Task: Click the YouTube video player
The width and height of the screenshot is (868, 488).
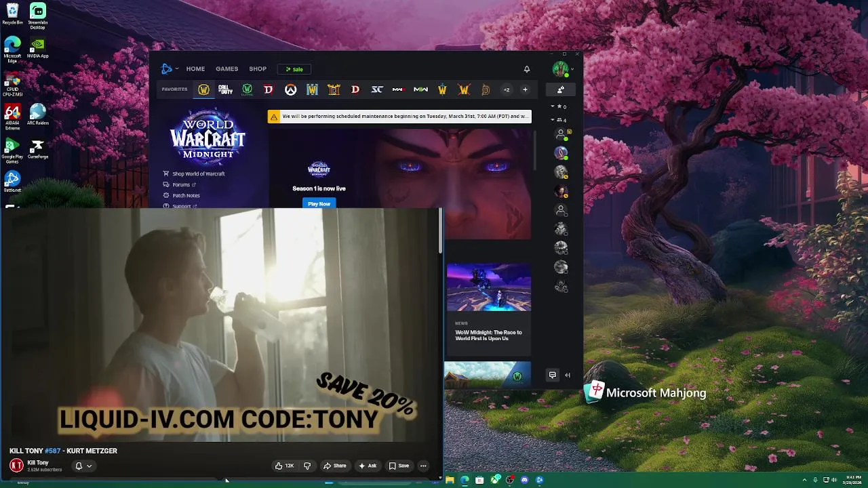Action: tap(220, 325)
